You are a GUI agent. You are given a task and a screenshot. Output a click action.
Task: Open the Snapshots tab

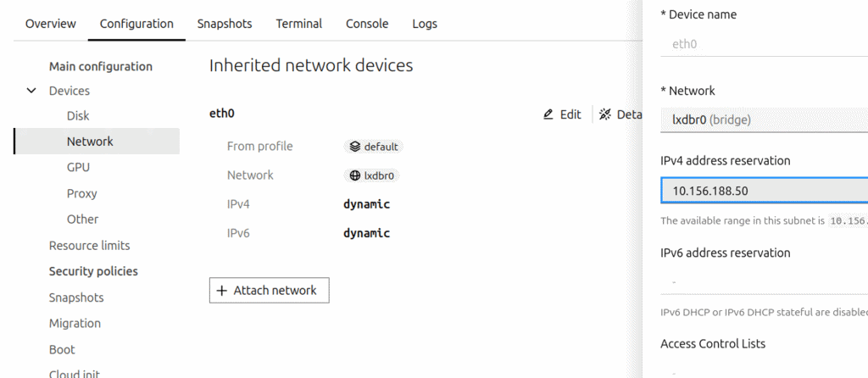point(225,24)
